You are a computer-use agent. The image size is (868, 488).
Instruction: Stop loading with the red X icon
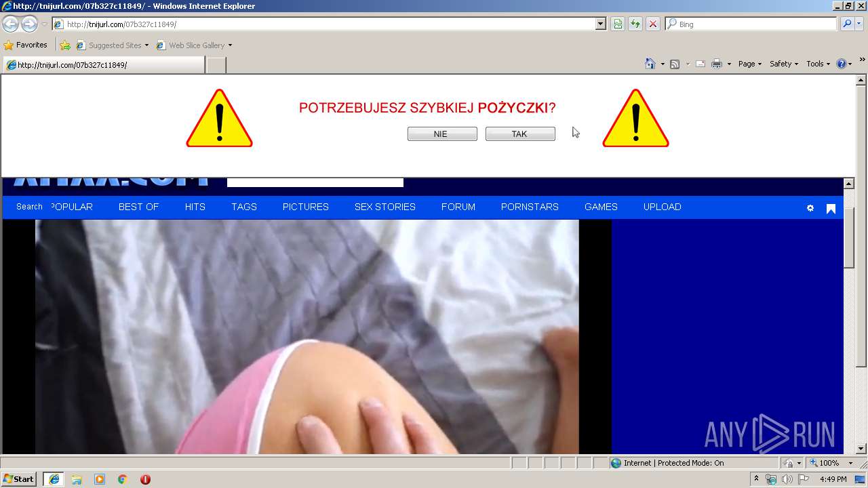pos(653,24)
